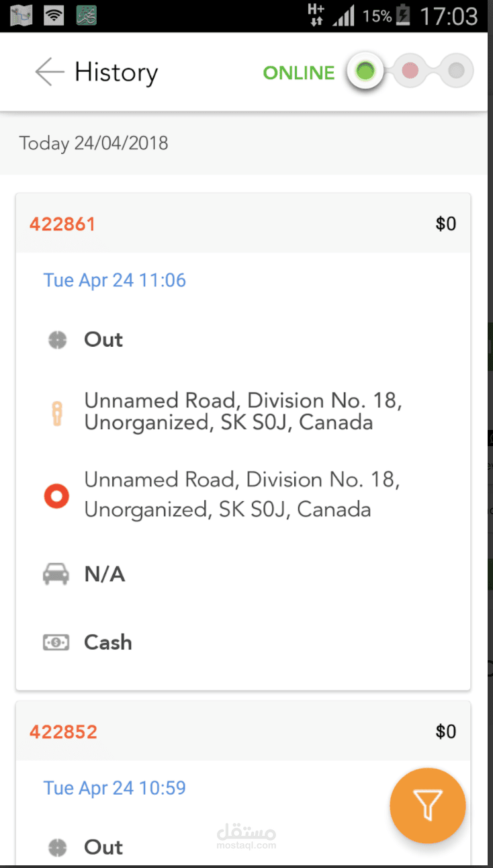Tap the gray status icon beside Out
Screen dimensions: 493x868
pos(58,340)
